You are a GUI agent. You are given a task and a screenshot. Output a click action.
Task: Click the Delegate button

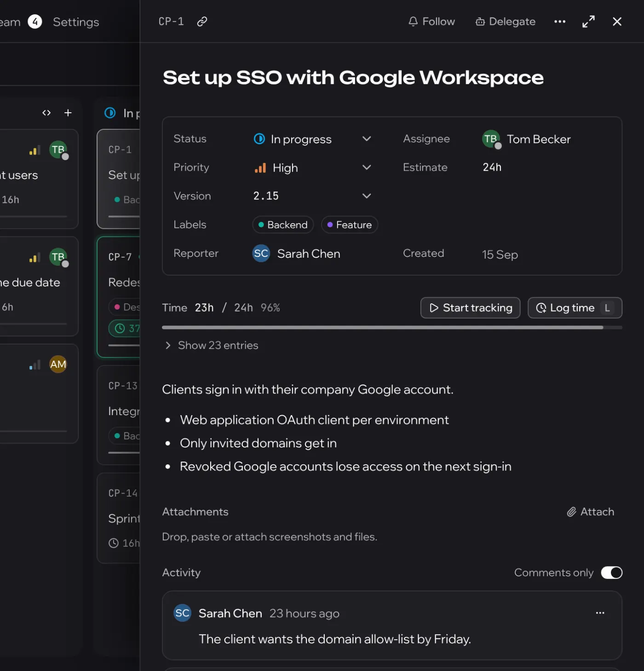[x=506, y=22]
